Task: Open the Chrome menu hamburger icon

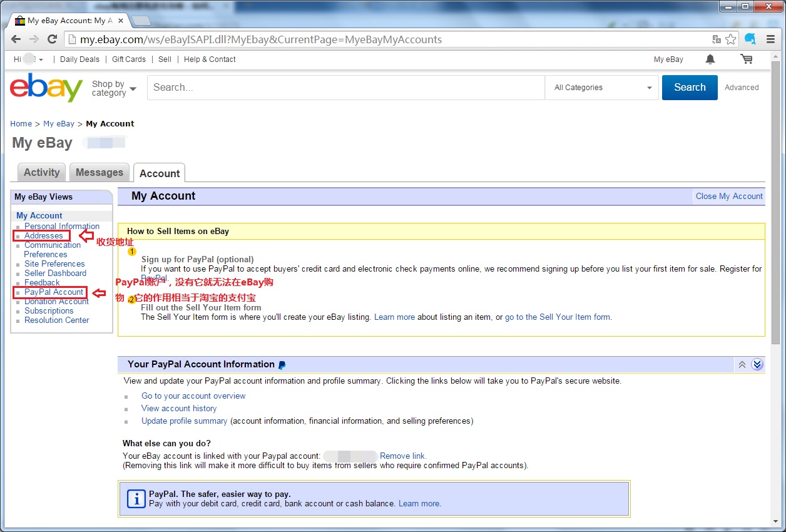Action: tap(770, 39)
